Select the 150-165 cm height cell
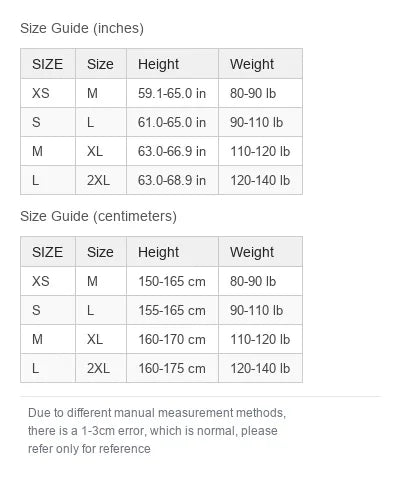400x490 pixels. [172, 281]
